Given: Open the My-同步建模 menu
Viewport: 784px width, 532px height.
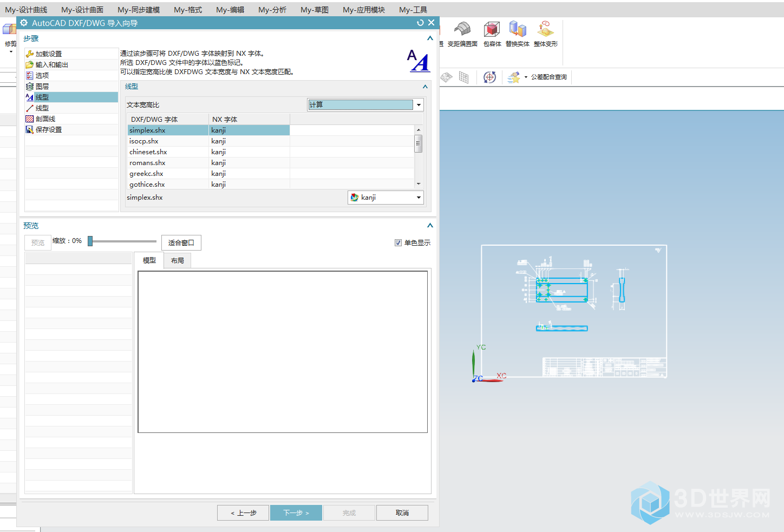Looking at the screenshot, I should click(x=139, y=10).
